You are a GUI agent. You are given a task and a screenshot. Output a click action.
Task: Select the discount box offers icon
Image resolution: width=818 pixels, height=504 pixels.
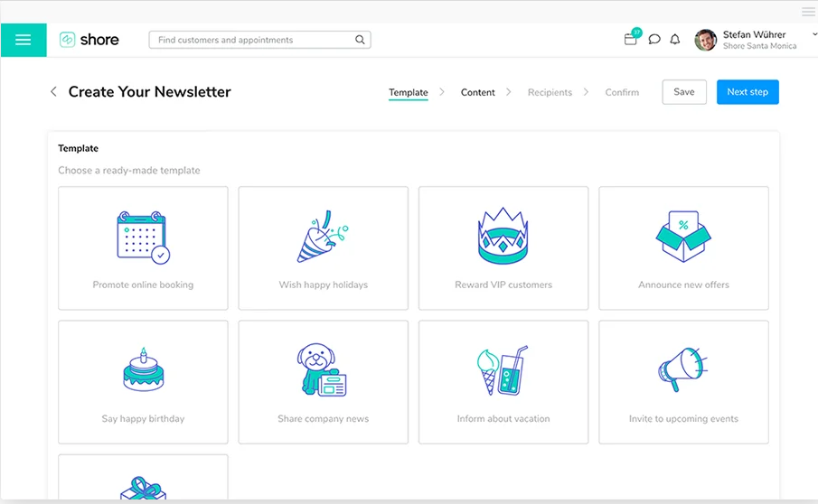click(x=683, y=236)
